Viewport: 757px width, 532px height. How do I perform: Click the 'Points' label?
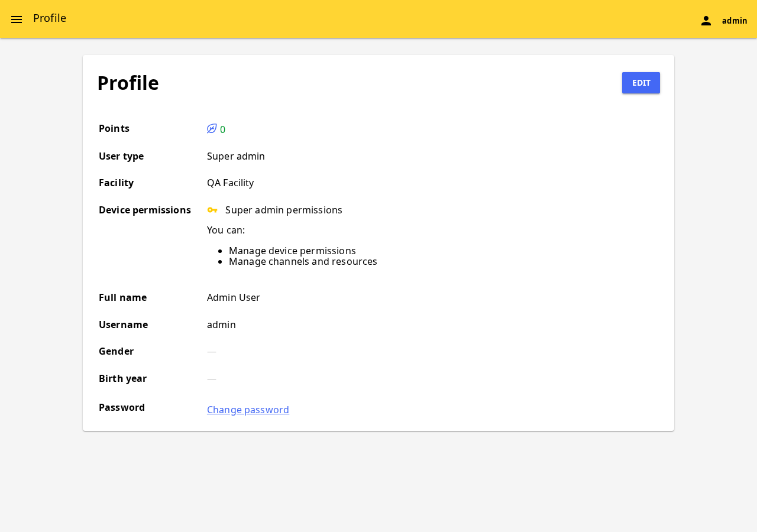(x=114, y=128)
